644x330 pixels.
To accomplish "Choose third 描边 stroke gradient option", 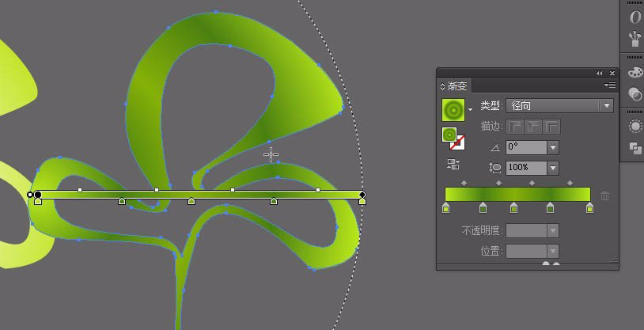I will [x=551, y=127].
